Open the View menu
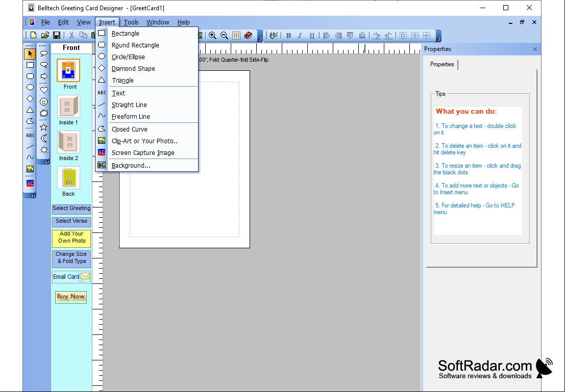565x392 pixels. click(x=84, y=22)
